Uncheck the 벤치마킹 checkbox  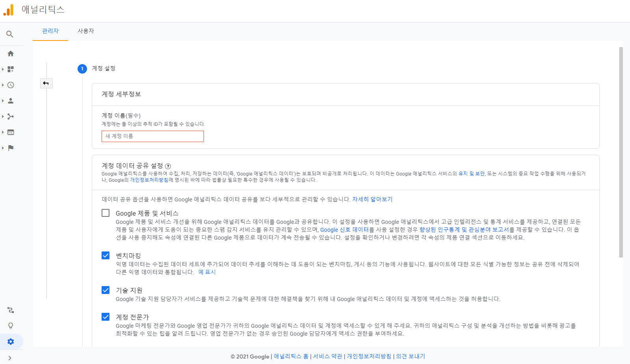pos(106,255)
